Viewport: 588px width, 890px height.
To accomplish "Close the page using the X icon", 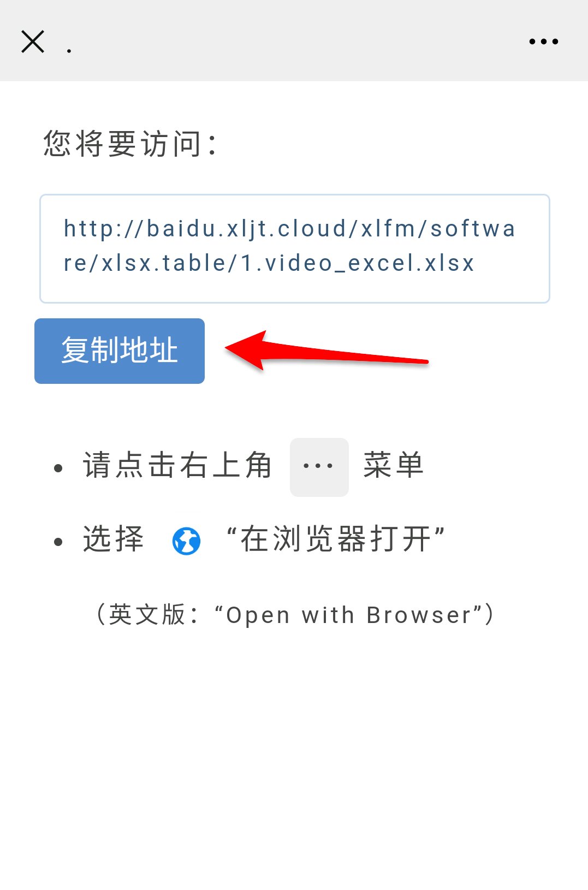I will pyautogui.click(x=33, y=41).
